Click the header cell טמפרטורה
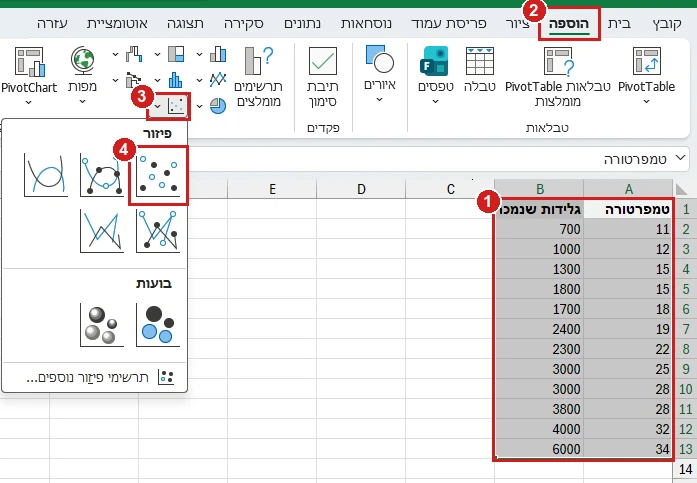 tap(628, 209)
